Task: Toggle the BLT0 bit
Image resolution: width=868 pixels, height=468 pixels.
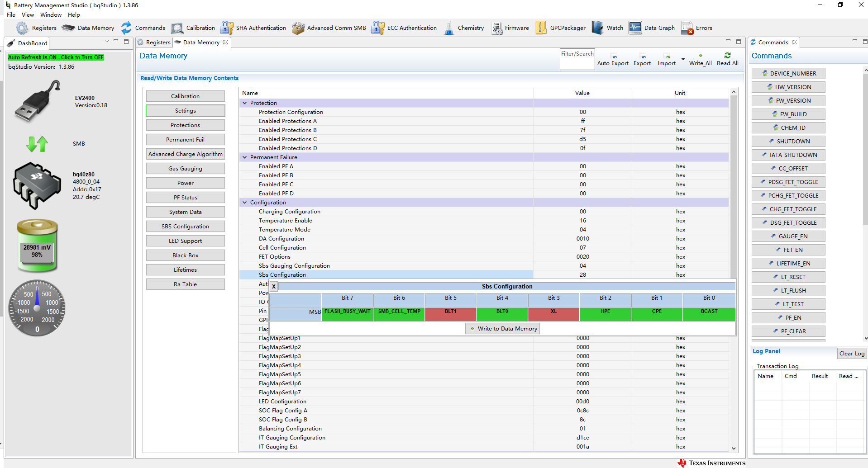Action: pos(502,314)
